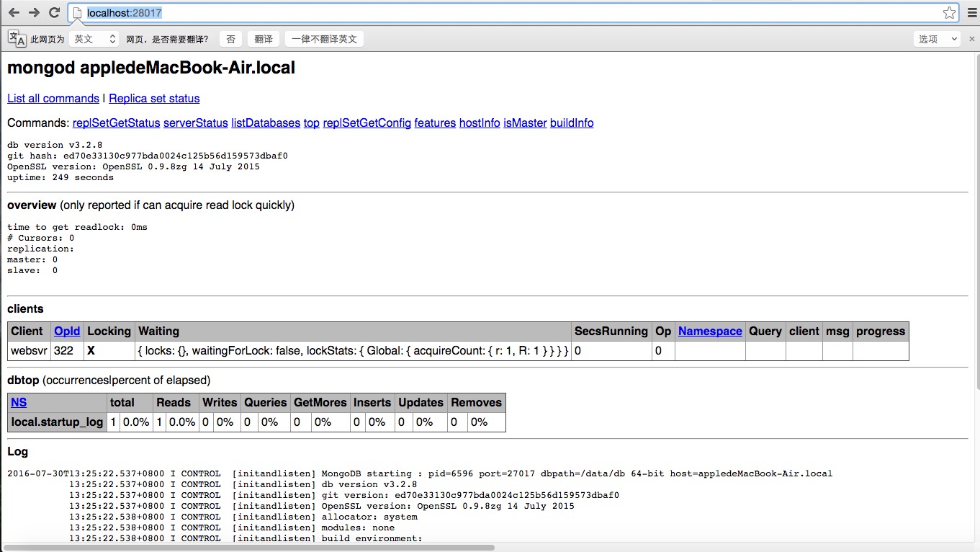
Task: Click the log line with allocator: system
Action: 243,517
